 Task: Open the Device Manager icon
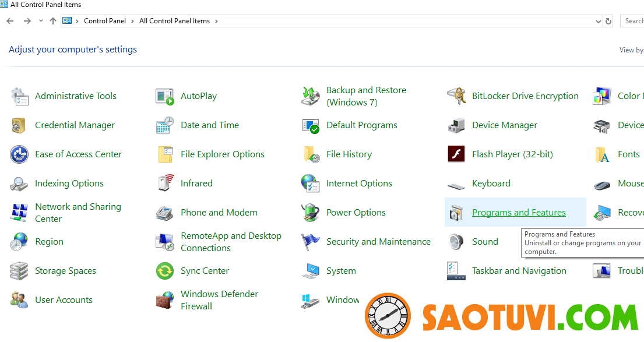pyautogui.click(x=456, y=126)
